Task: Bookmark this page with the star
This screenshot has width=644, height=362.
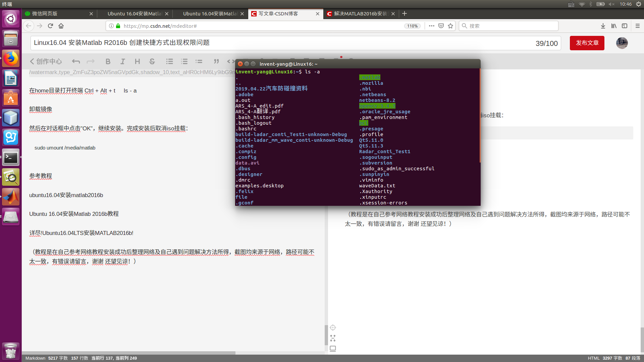Action: (450, 26)
